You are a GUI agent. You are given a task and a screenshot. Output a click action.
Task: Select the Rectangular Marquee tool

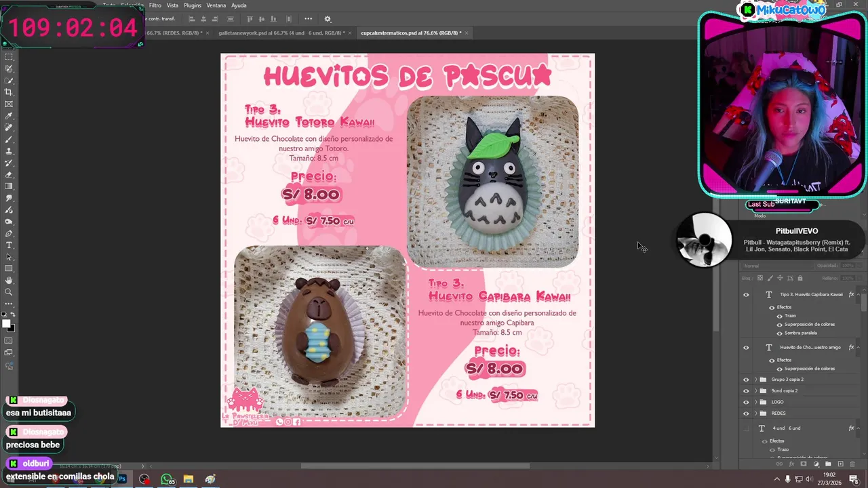click(9, 57)
